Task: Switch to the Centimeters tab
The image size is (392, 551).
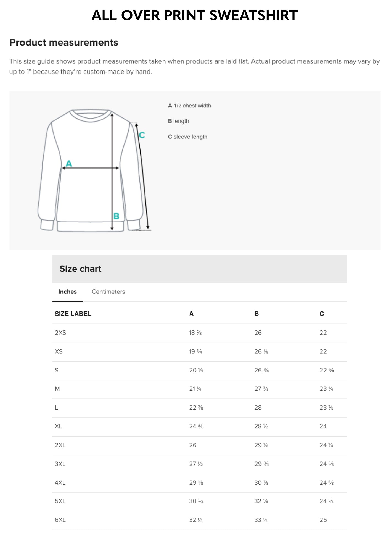Action: pos(108,292)
